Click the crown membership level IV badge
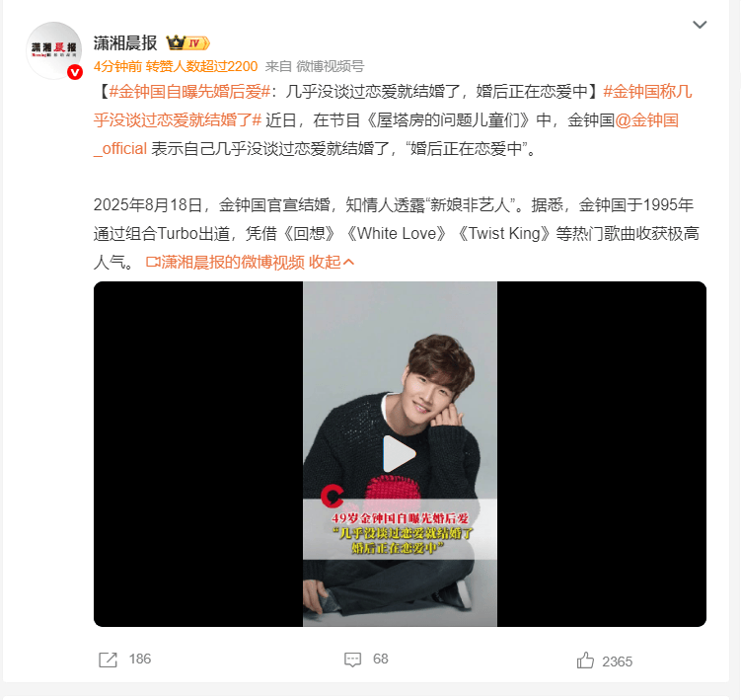 [x=188, y=43]
